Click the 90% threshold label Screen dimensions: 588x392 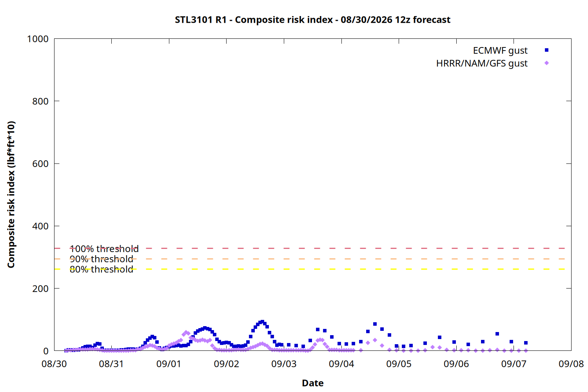(x=102, y=259)
